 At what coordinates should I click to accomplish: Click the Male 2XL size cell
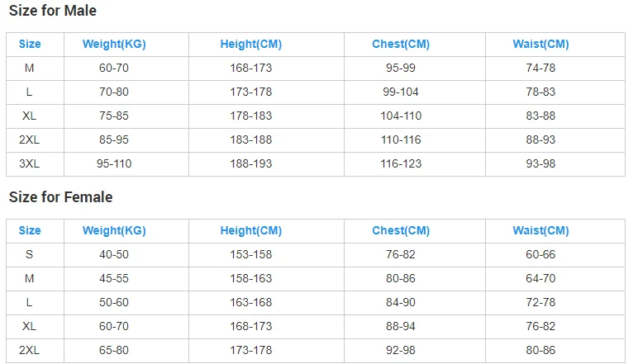[x=30, y=140]
